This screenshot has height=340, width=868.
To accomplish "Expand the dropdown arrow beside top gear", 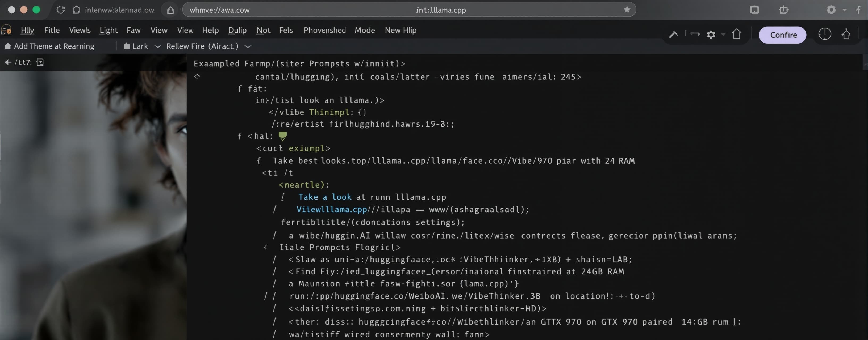I will (x=844, y=10).
